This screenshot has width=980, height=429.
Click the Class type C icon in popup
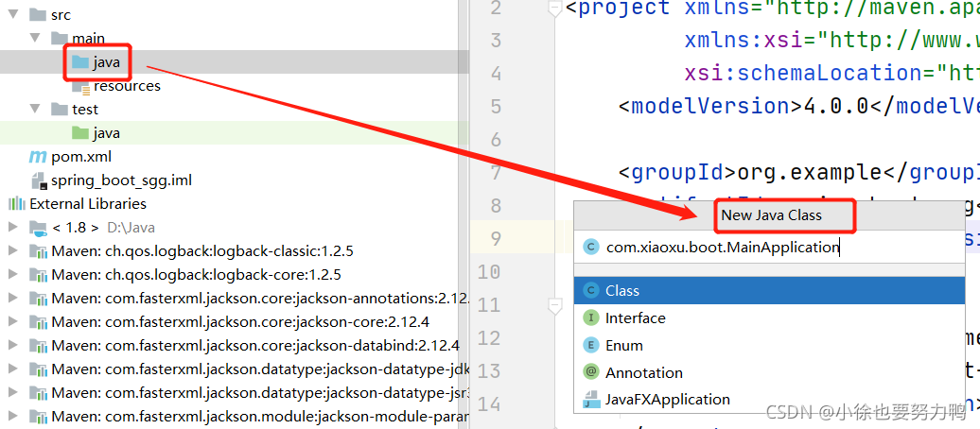(590, 290)
